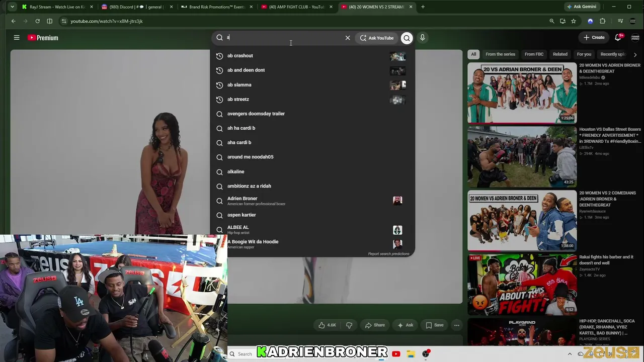This screenshot has height=362, width=644.
Task: Open the account avatar menu
Action: click(635, 38)
